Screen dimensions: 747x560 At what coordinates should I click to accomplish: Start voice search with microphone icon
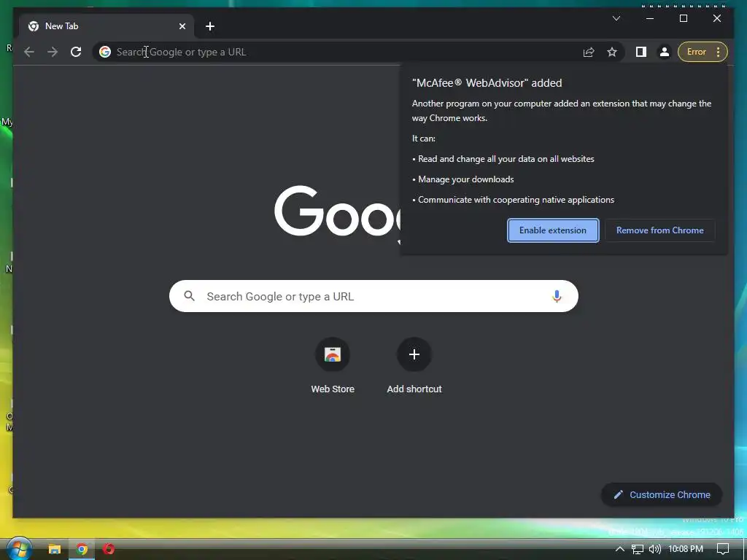[557, 296]
